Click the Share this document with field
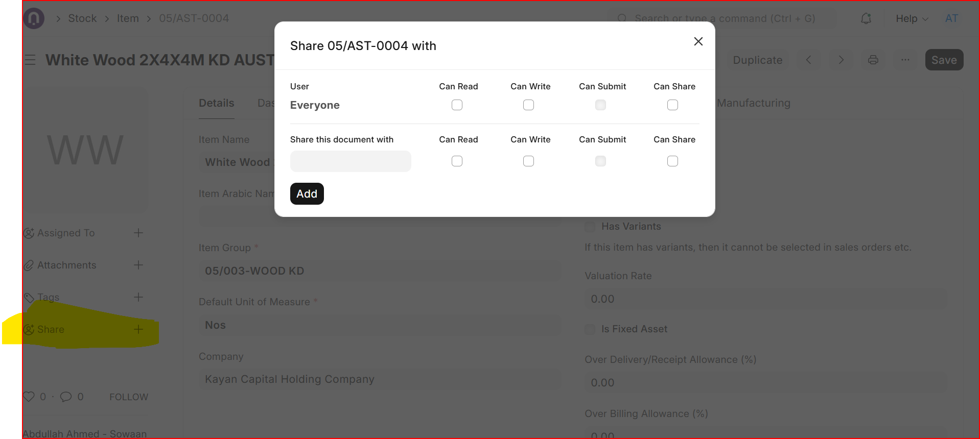Image resolution: width=980 pixels, height=439 pixels. tap(351, 161)
